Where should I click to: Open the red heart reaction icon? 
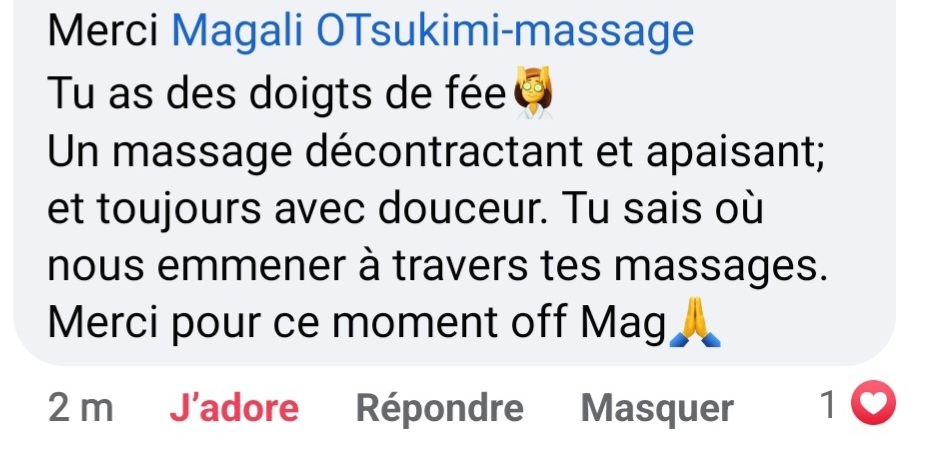872,403
